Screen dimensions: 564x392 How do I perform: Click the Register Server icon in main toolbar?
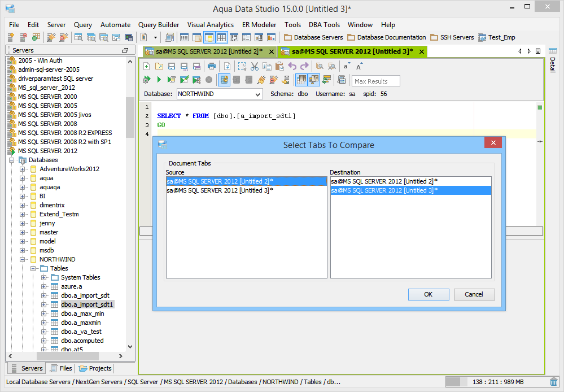point(11,37)
